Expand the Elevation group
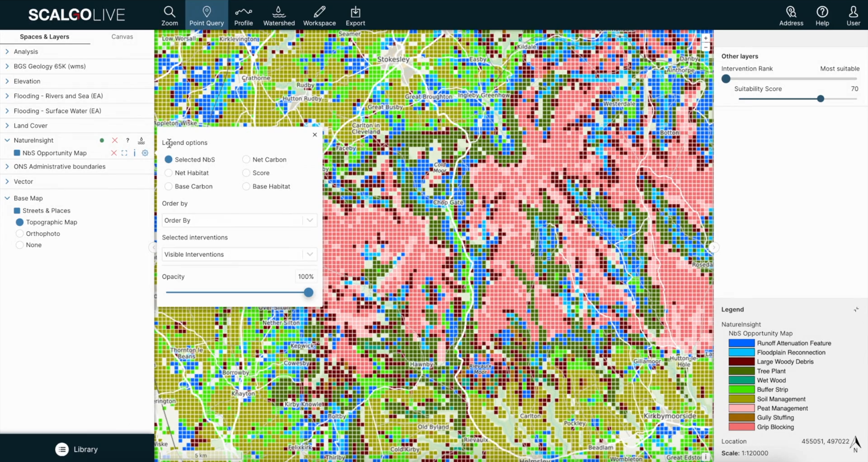This screenshot has width=868, height=462. (x=7, y=81)
